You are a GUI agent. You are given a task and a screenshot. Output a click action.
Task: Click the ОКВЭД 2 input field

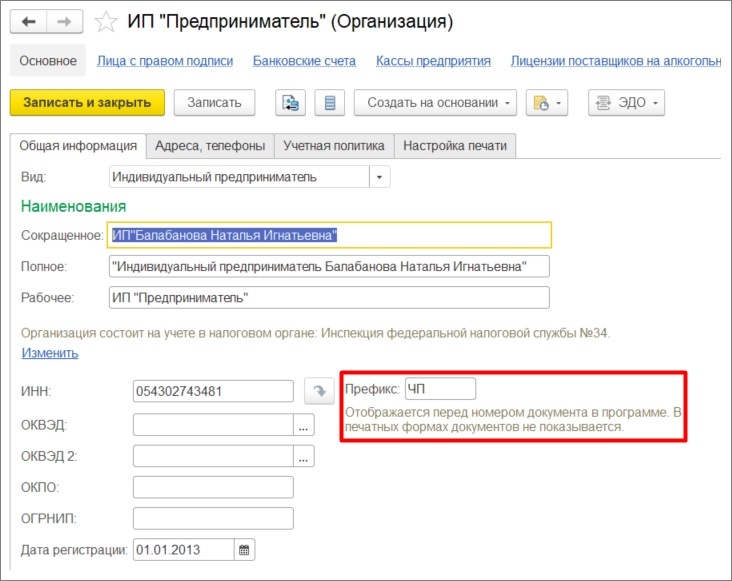point(213,456)
